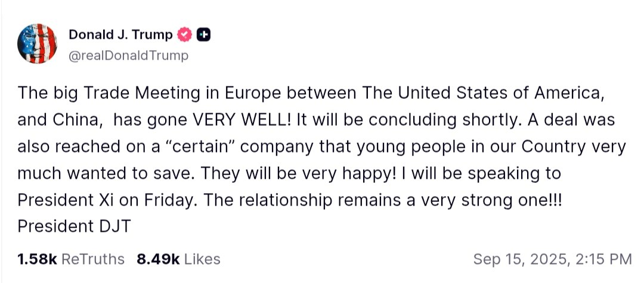644x283 pixels.
Task: Click the "Likes" label text
Action: [x=202, y=259]
